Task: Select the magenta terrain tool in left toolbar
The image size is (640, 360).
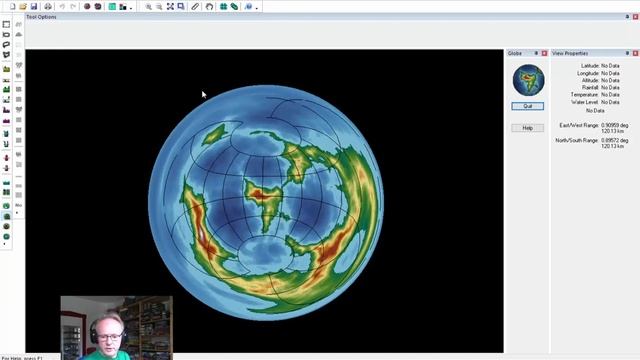Action: click(6, 120)
